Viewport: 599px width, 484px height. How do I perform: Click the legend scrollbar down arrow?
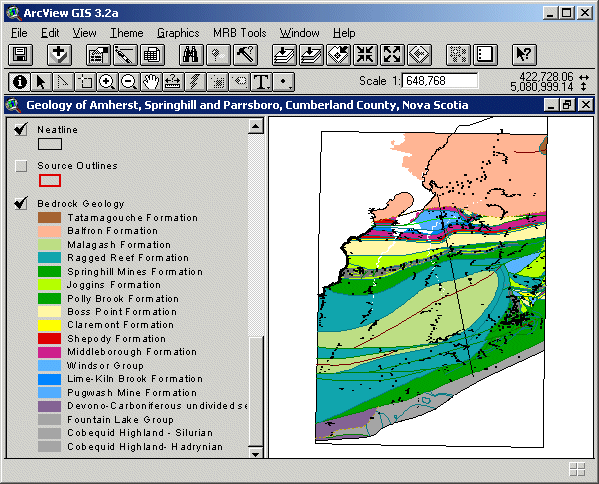256,453
